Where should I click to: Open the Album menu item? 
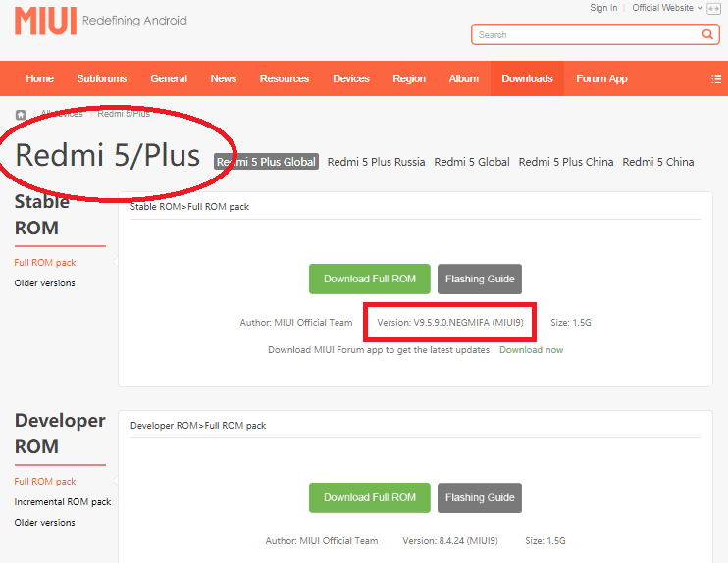pyautogui.click(x=463, y=78)
